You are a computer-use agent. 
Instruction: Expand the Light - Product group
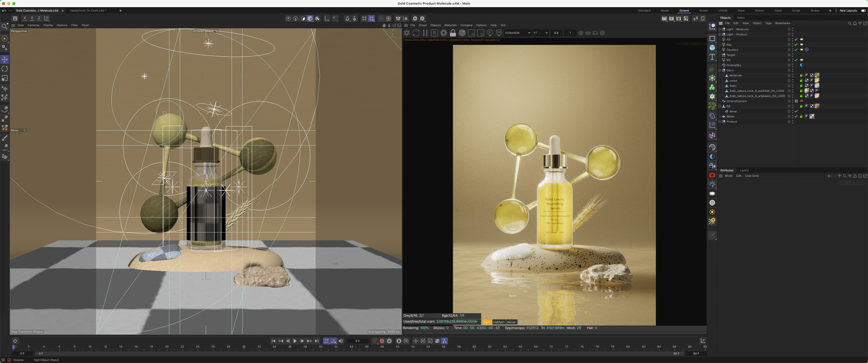tap(719, 34)
